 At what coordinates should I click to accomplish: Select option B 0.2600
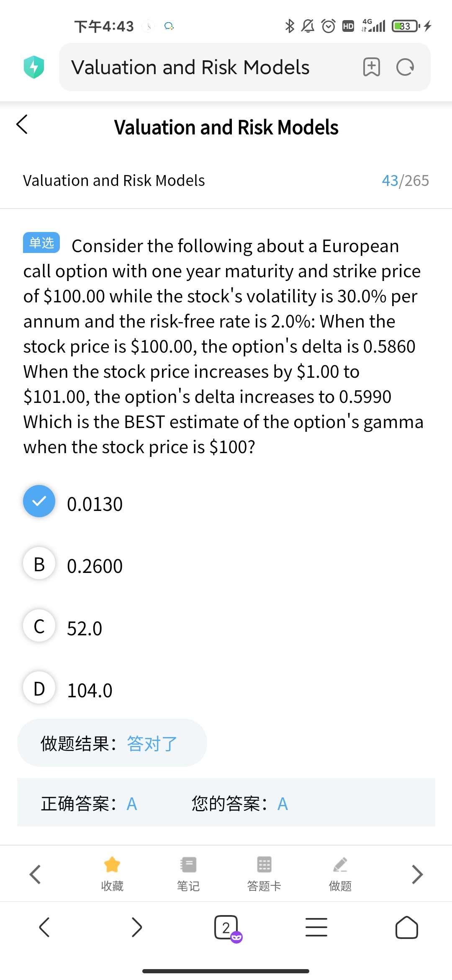[x=39, y=564]
